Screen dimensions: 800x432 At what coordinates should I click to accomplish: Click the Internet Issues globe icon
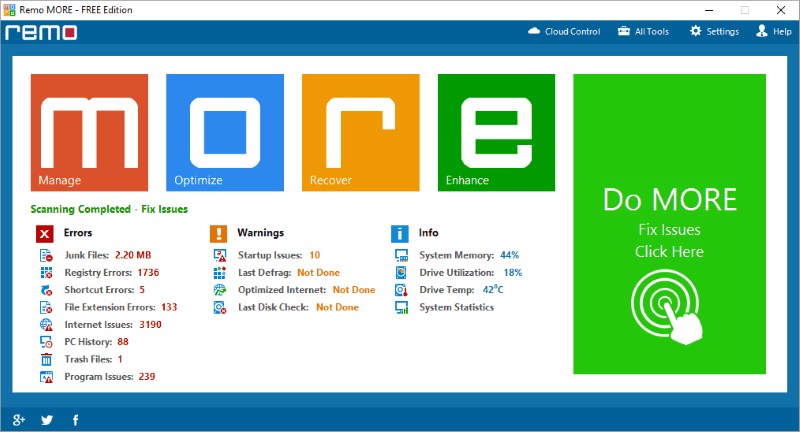coord(46,324)
